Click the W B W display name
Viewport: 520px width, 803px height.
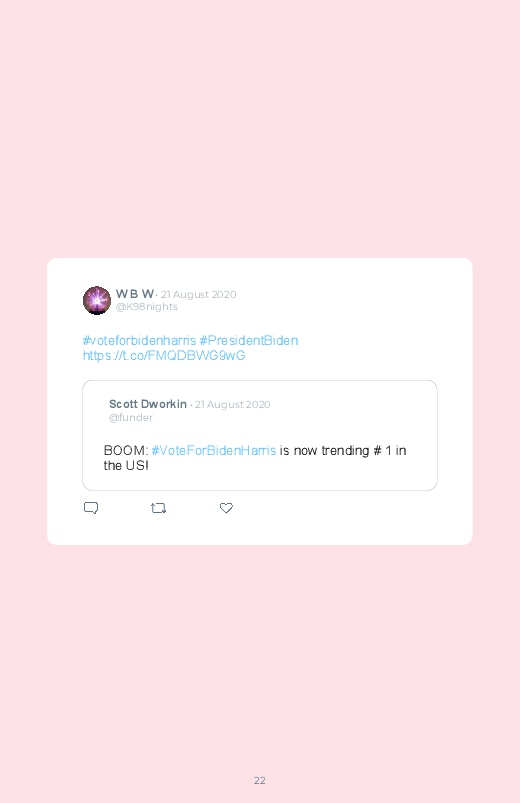pos(135,293)
